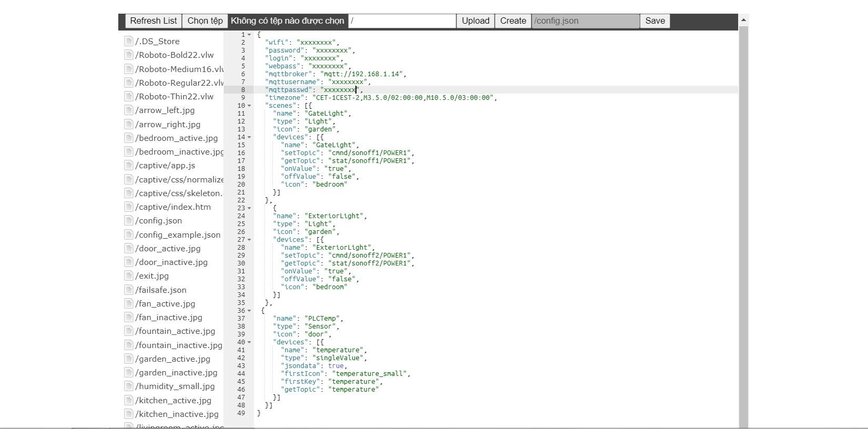868x429 pixels.
Task: Select the /kitchen_active.jpg file
Action: 173,401
